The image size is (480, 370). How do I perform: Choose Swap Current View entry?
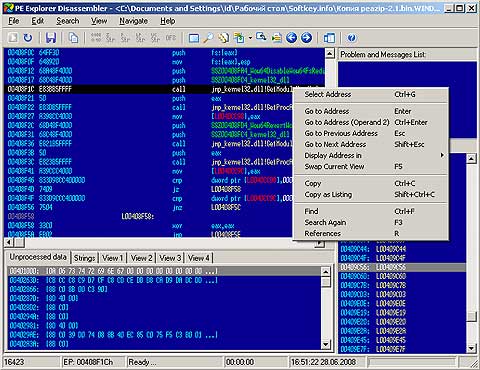[x=370, y=166]
